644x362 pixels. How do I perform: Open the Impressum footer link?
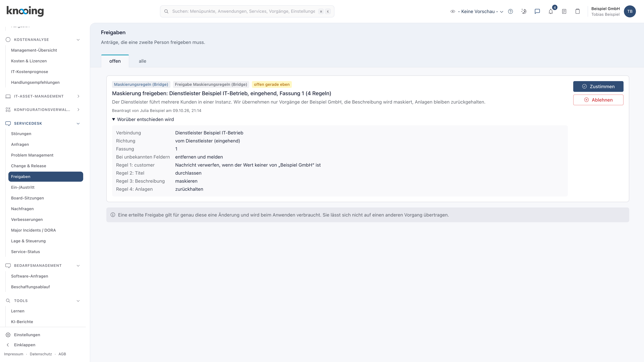[13, 354]
